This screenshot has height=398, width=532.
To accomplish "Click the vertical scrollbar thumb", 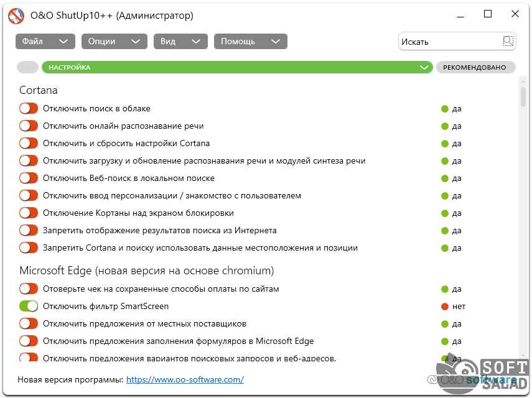I will [x=523, y=97].
